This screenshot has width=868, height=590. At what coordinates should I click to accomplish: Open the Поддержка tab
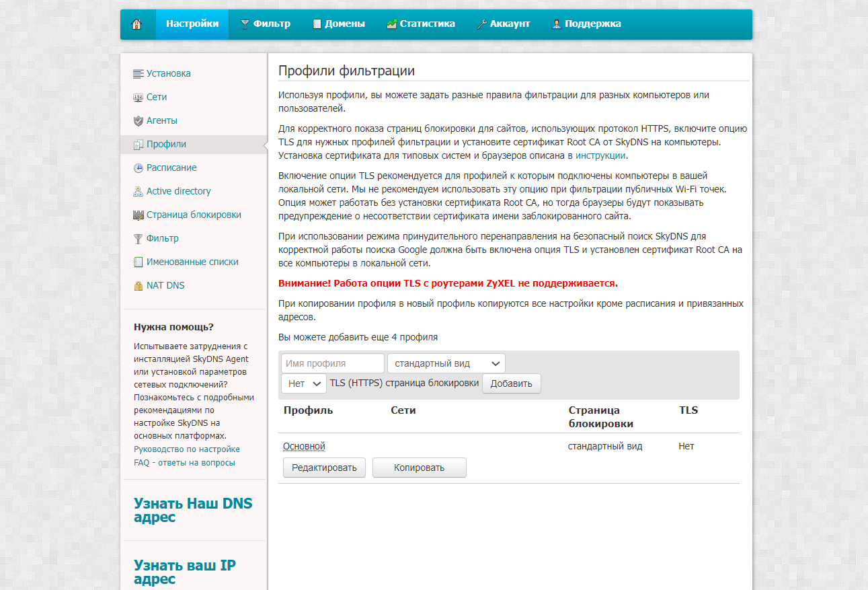[x=586, y=24]
